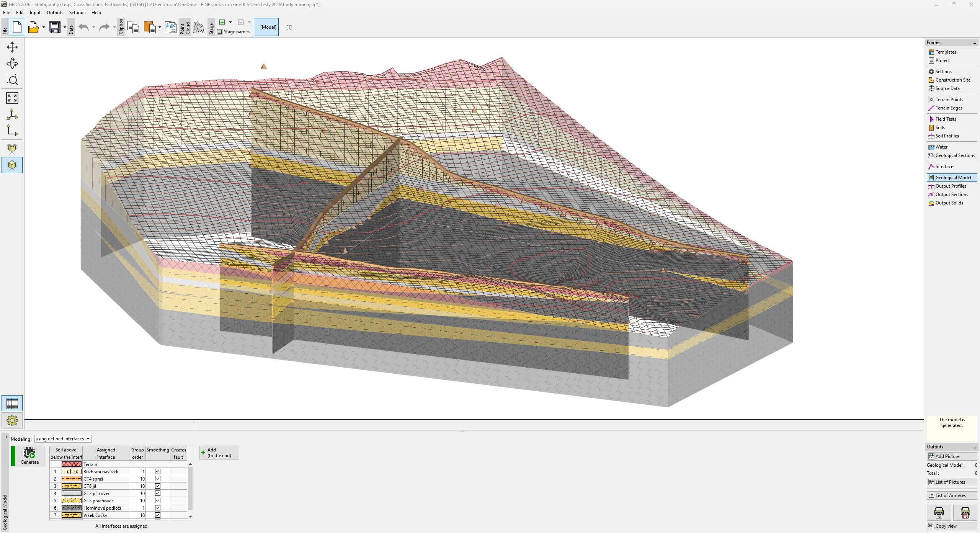Click the move view tool icon
Viewport: 980px width, 533px height.
tap(12, 47)
